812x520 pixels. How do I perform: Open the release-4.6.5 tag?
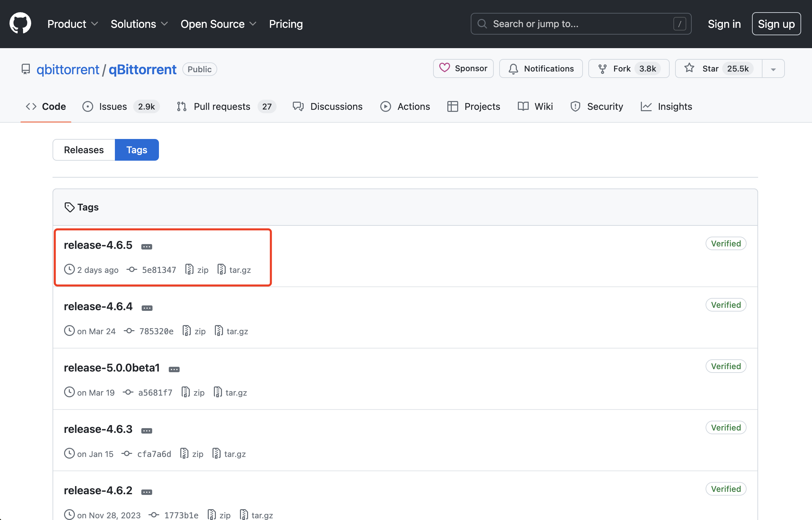coord(98,245)
